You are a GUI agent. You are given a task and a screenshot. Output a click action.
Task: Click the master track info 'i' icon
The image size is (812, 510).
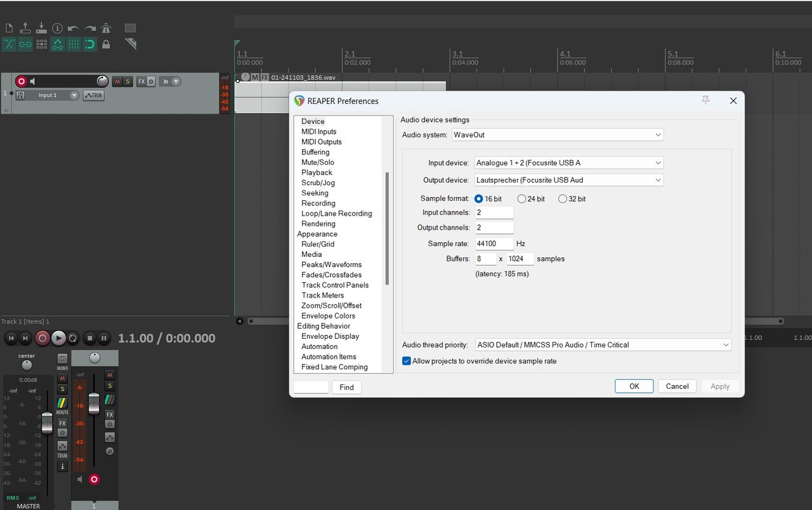click(62, 466)
